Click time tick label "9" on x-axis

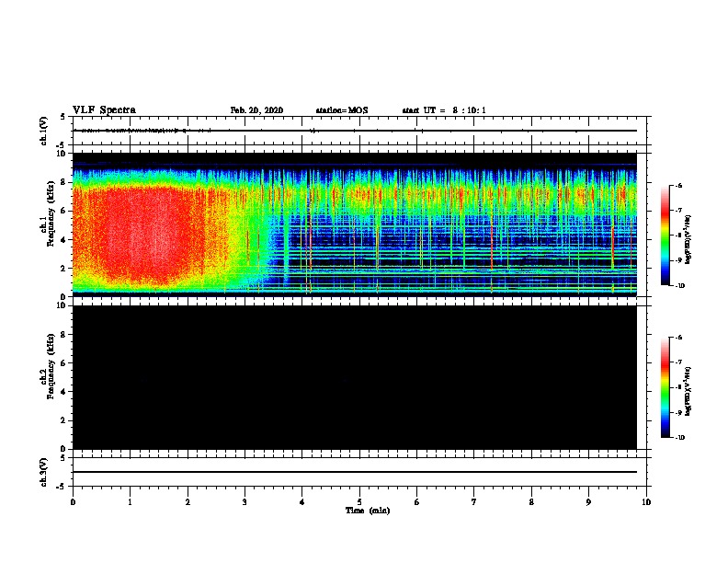point(588,502)
